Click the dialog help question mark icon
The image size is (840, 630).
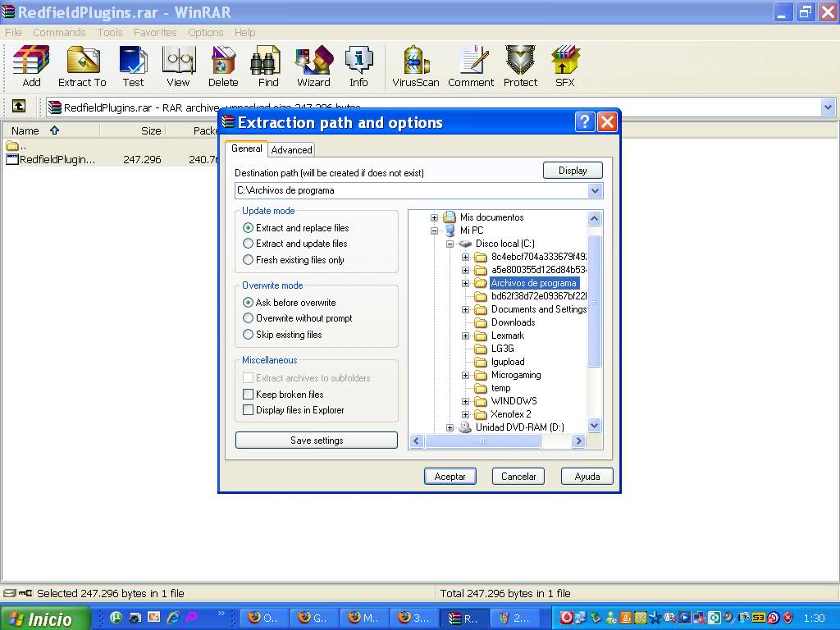(x=584, y=122)
